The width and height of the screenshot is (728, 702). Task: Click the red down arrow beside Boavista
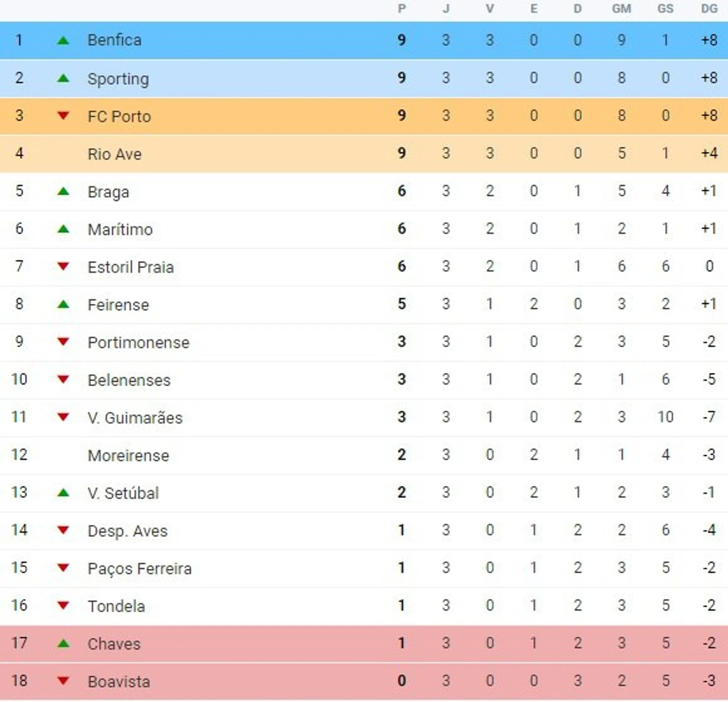point(63,681)
